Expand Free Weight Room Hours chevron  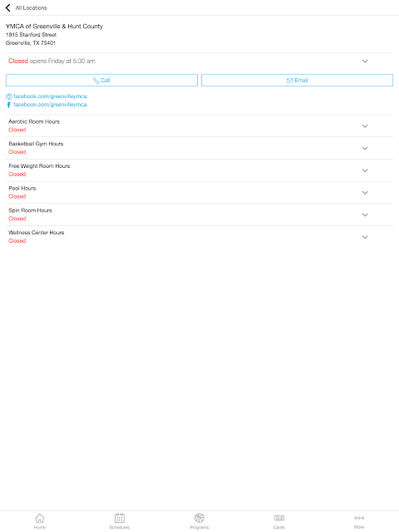point(365,170)
